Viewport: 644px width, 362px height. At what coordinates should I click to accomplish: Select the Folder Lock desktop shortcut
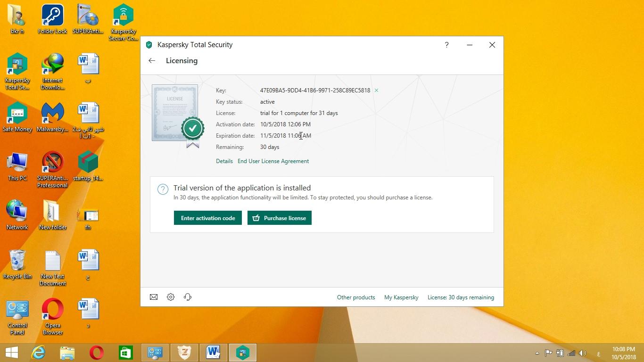[52, 19]
